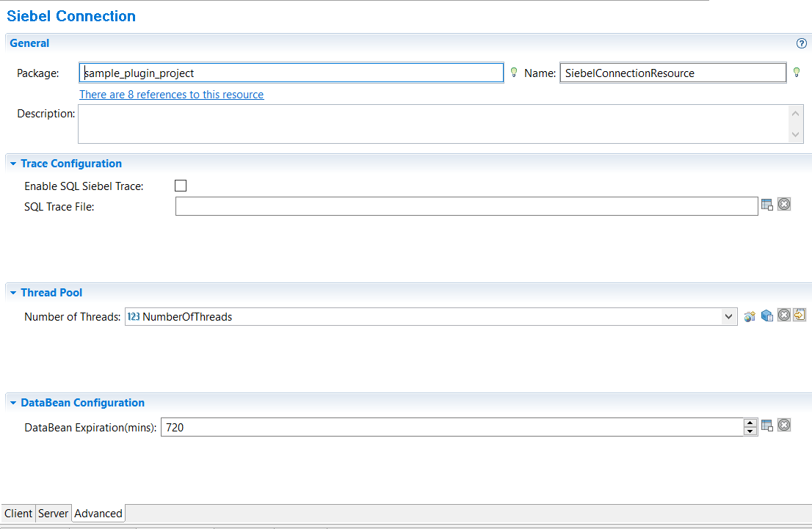The height and width of the screenshot is (529, 812).
Task: Clear the Number of Threads property binding
Action: point(784,315)
